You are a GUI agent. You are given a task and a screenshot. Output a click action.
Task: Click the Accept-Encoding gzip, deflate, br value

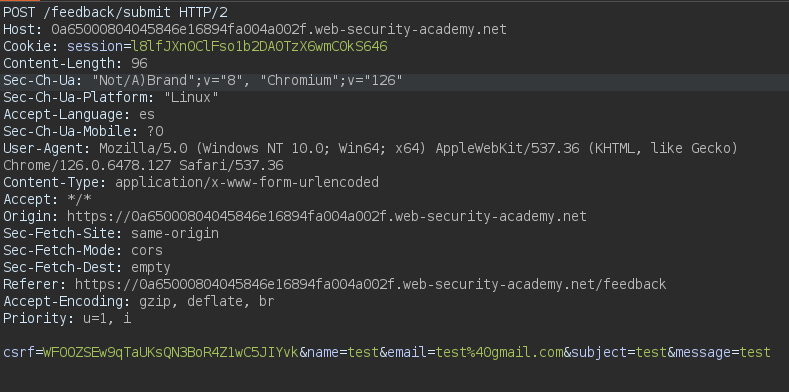click(x=207, y=301)
